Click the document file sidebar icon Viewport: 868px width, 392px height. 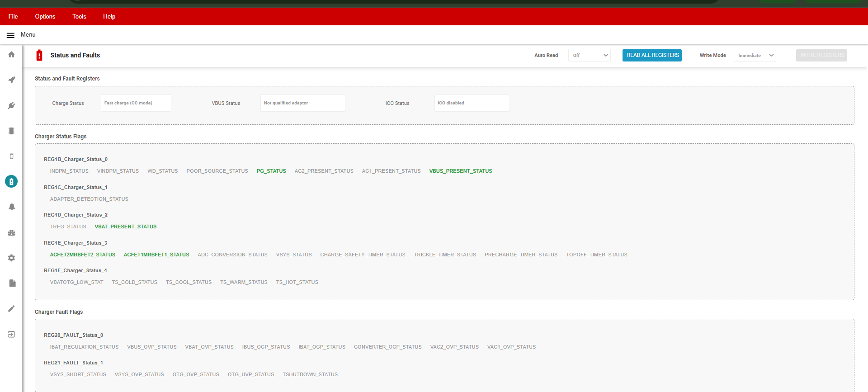12,283
